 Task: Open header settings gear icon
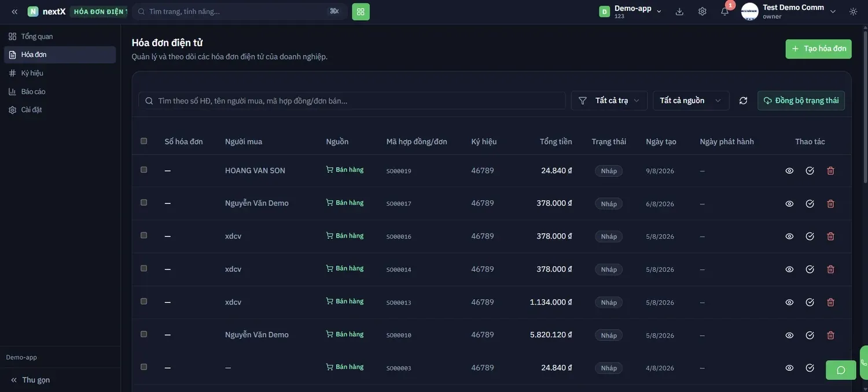pyautogui.click(x=702, y=12)
